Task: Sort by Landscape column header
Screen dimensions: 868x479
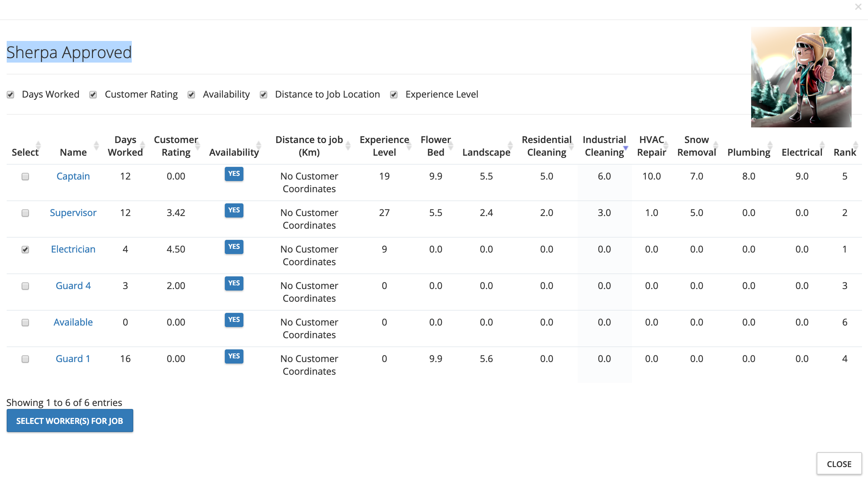Action: (x=486, y=152)
